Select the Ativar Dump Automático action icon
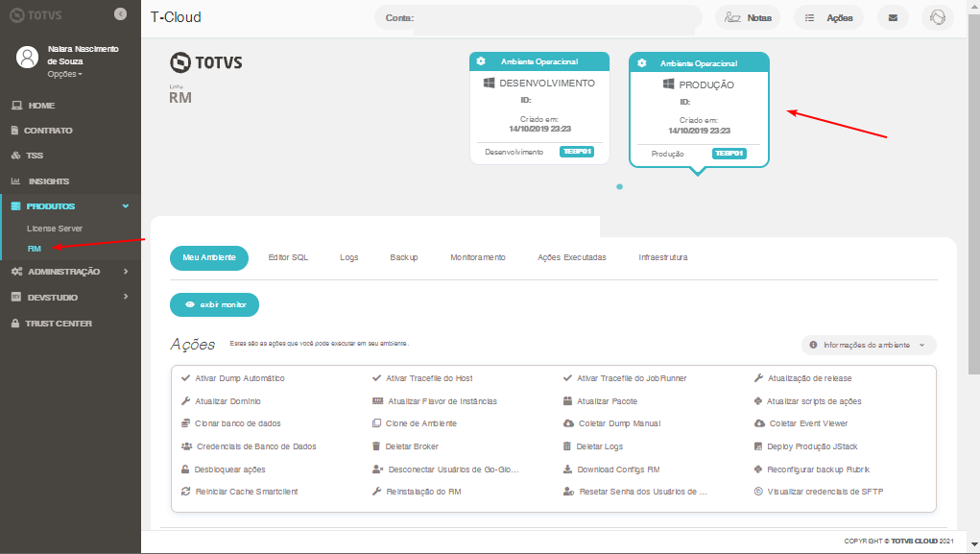Image resolution: width=980 pixels, height=554 pixels. tap(186, 377)
